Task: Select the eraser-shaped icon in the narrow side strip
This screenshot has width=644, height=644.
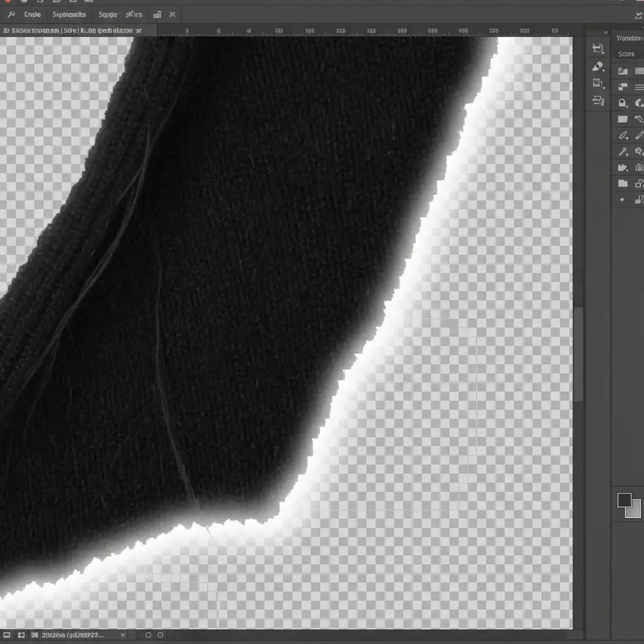Action: click(598, 66)
